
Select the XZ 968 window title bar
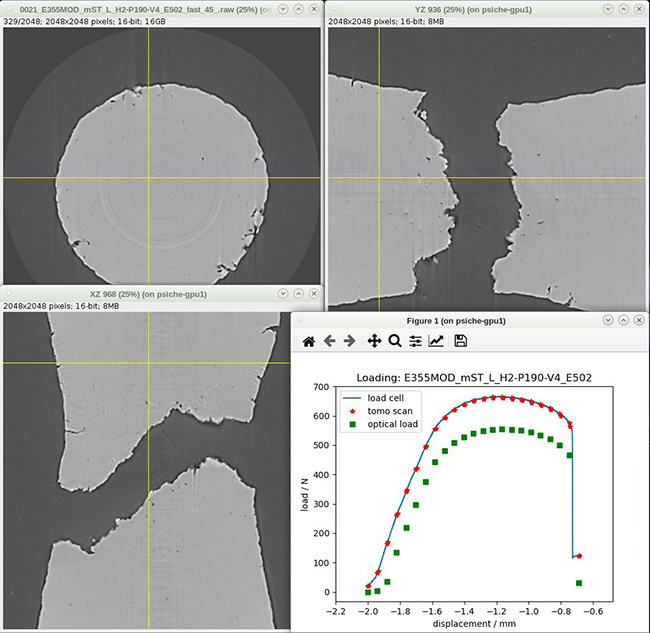pyautogui.click(x=148, y=294)
